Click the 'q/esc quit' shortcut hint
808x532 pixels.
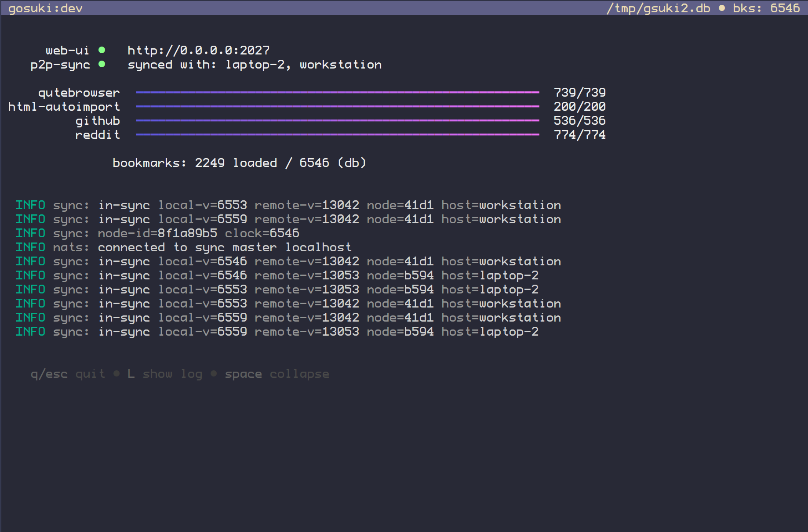(68, 374)
